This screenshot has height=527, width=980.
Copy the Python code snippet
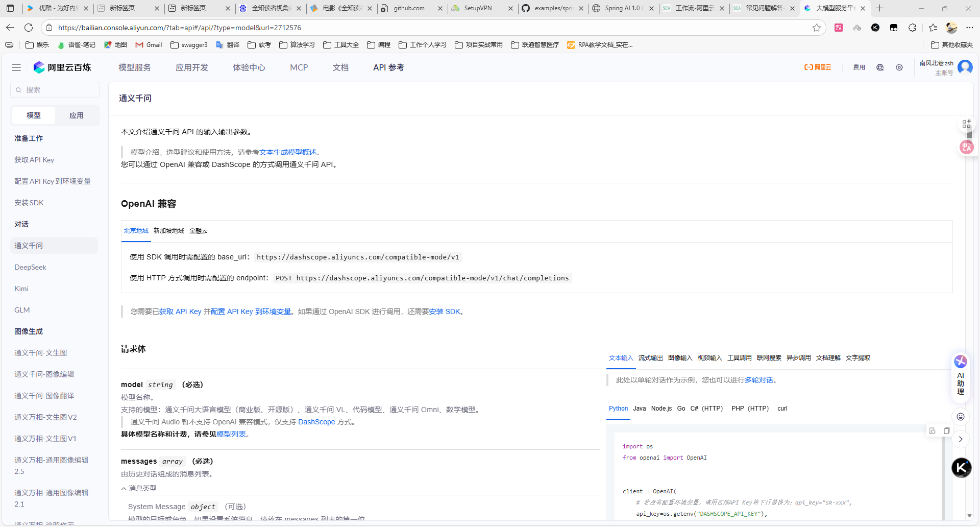947,431
